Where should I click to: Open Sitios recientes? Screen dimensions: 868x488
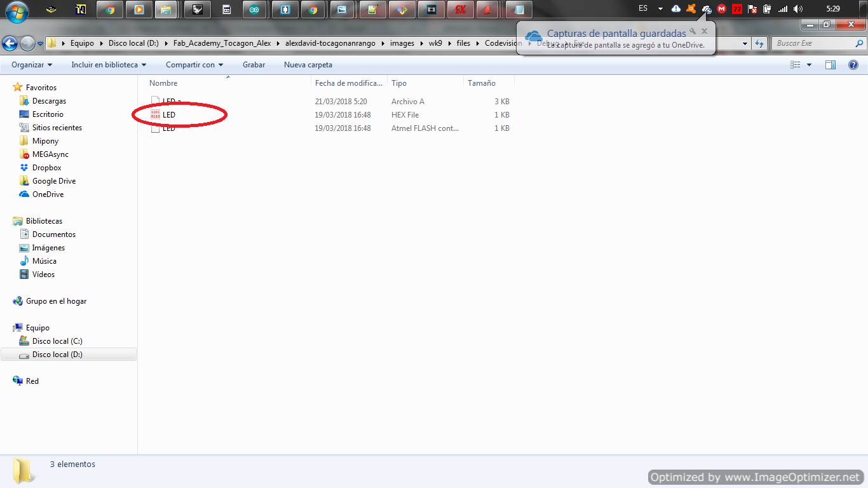coord(57,128)
